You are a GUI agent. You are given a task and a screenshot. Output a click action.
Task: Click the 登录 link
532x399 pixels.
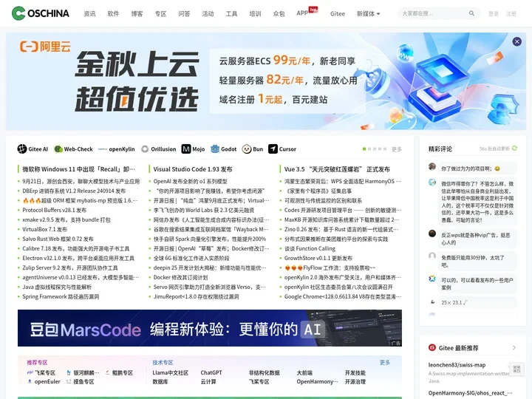[494, 14]
